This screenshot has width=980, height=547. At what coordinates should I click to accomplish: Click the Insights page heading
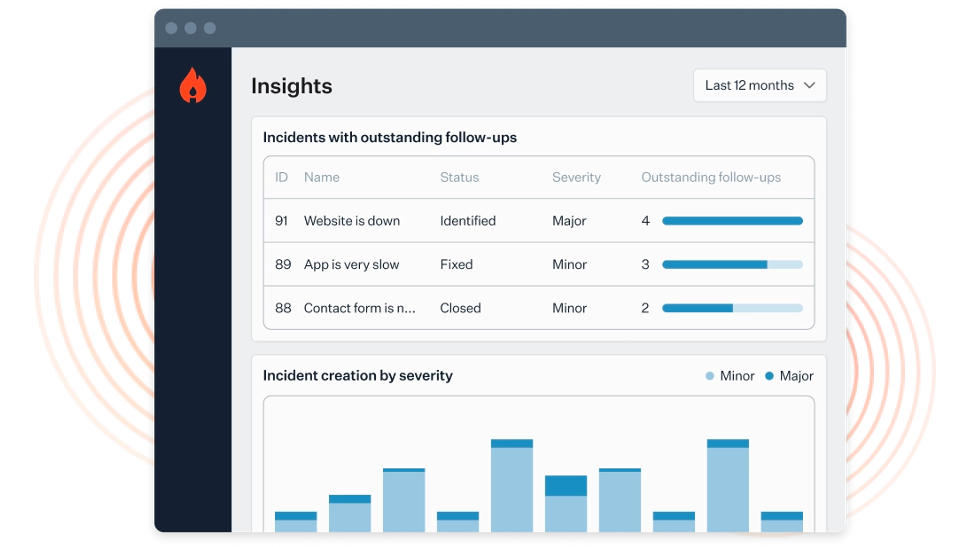(x=292, y=86)
